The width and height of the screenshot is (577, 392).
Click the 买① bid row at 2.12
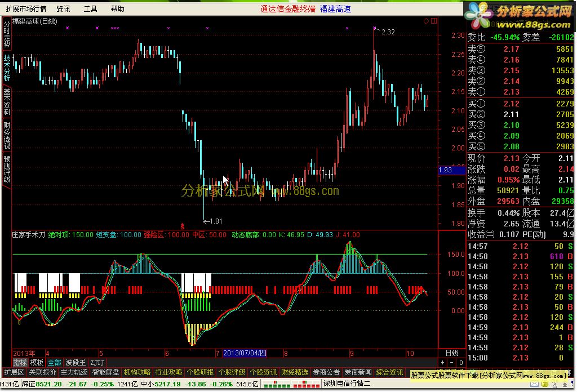(521, 104)
